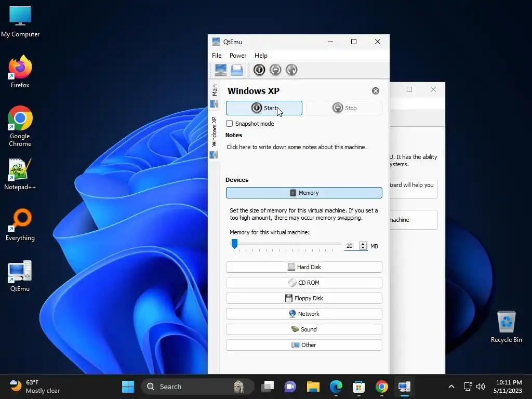The width and height of the screenshot is (532, 399).
Task: Select the Recycle Bin icon
Action: click(x=506, y=327)
